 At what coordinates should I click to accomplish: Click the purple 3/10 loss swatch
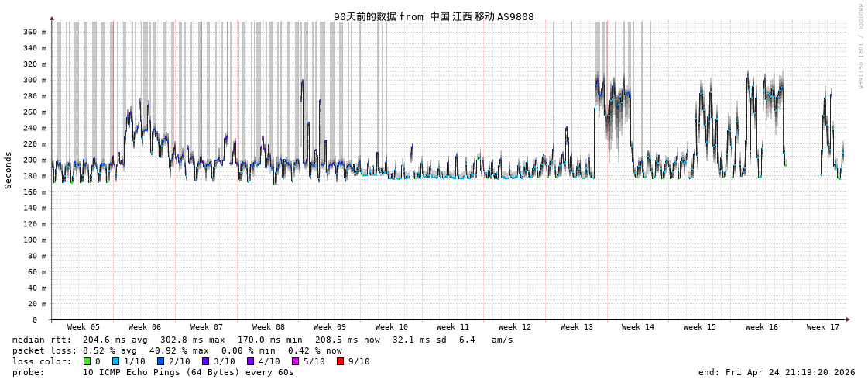coord(206,361)
